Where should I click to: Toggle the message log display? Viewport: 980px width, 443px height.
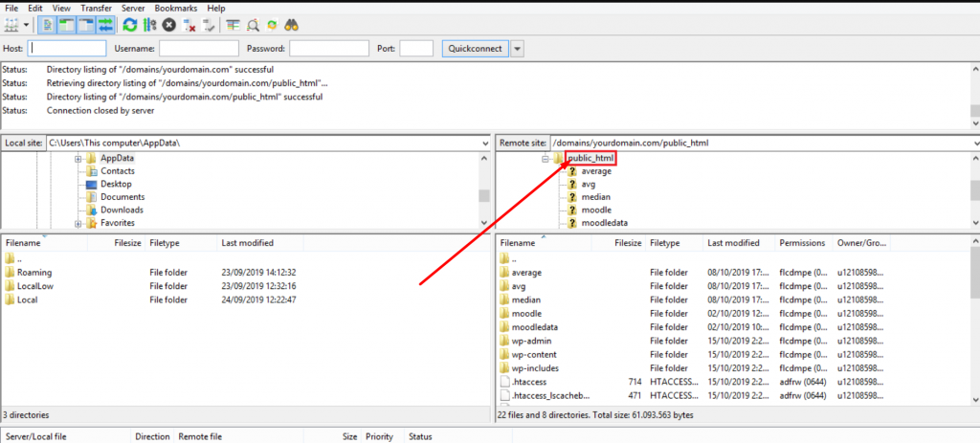tap(48, 25)
